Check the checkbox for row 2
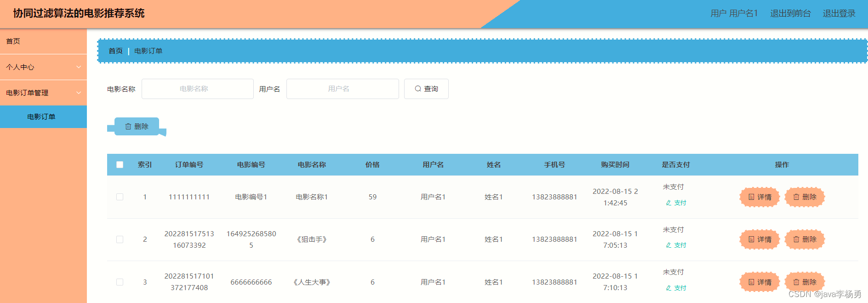 pyautogui.click(x=120, y=239)
